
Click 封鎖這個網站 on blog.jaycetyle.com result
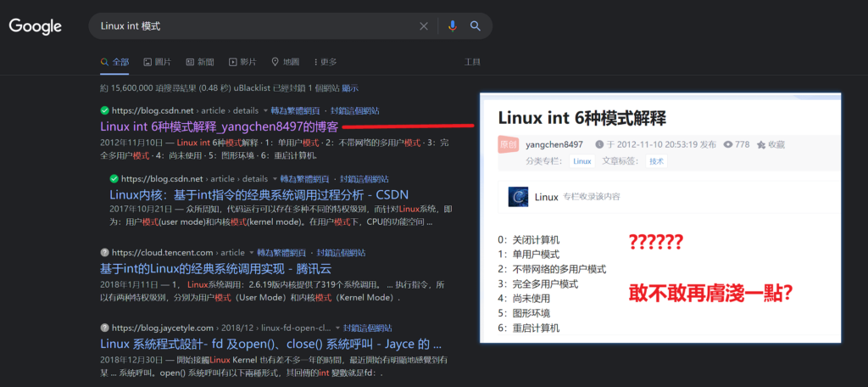[x=368, y=328]
